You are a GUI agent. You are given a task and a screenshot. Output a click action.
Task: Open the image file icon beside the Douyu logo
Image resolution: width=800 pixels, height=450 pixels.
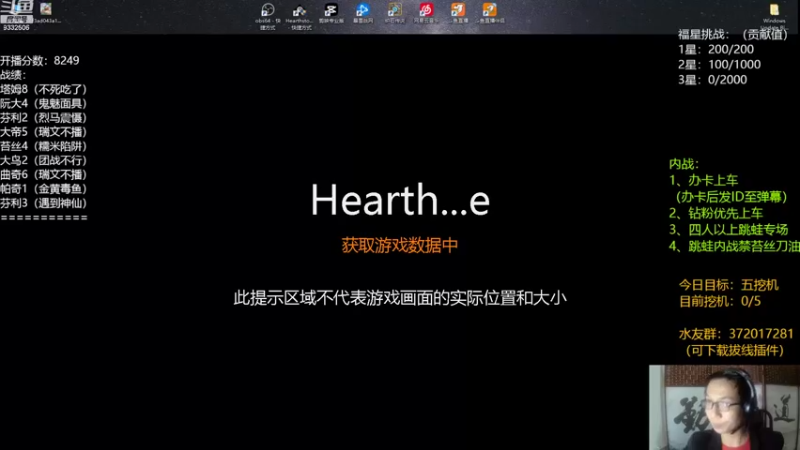pyautogui.click(x=46, y=12)
